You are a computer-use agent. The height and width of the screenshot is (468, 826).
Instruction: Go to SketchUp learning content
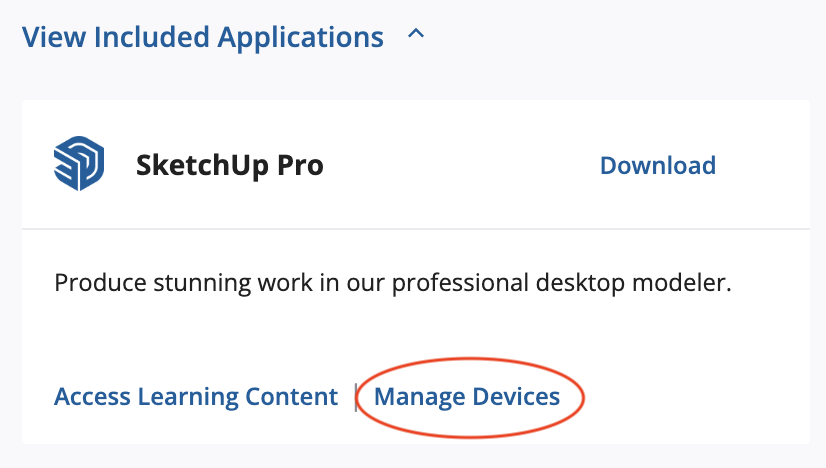(196, 396)
